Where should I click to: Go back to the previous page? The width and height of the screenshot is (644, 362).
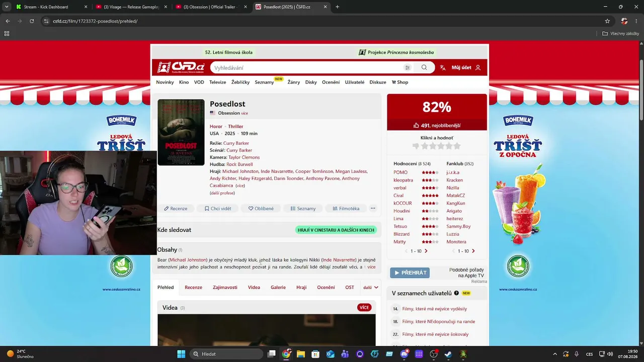pos(8,21)
